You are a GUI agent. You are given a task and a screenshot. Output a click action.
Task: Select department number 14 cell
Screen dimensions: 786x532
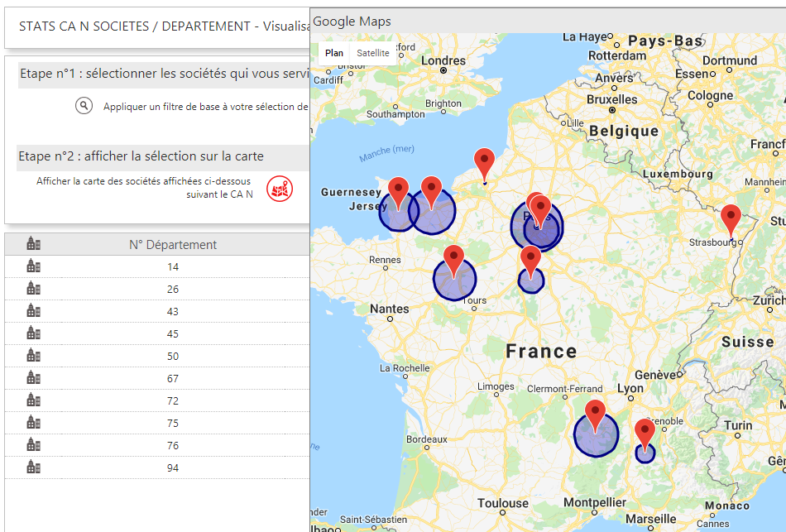tap(173, 266)
